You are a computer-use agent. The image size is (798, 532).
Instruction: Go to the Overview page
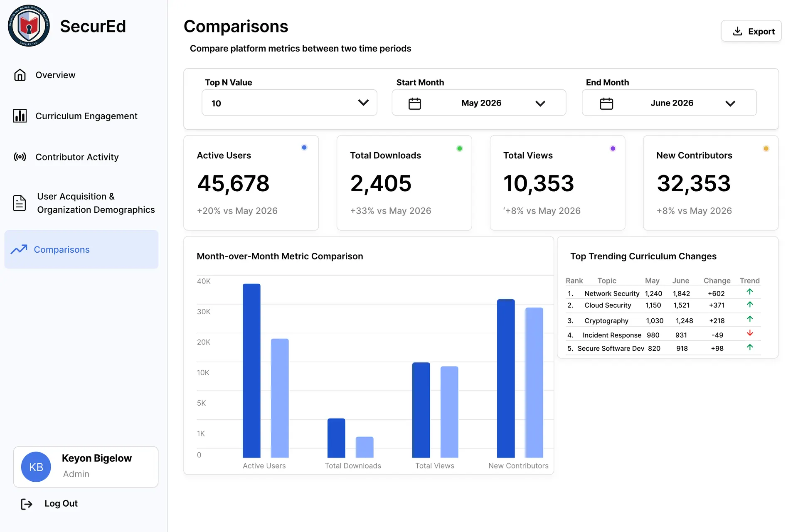pos(55,75)
